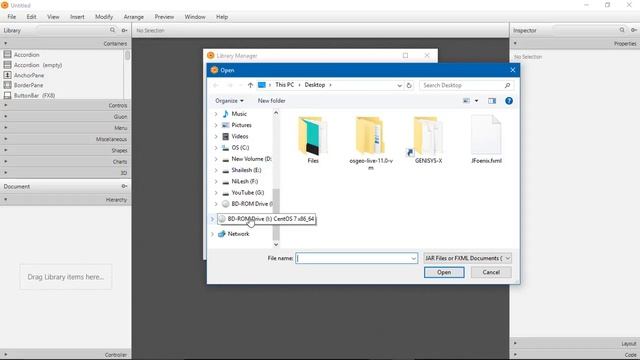Expand the Shapes library section
Viewport: 640px width, 360px height.
tap(65, 151)
